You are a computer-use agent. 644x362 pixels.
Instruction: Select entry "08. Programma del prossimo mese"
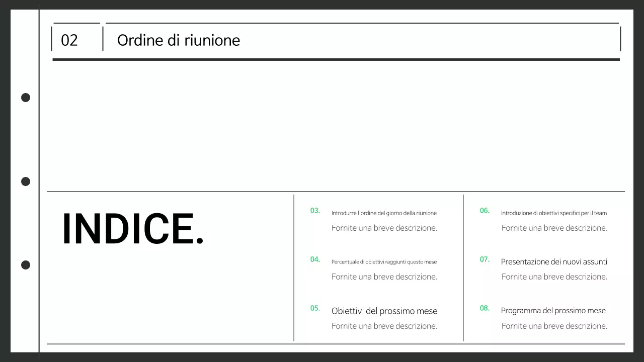(x=553, y=310)
